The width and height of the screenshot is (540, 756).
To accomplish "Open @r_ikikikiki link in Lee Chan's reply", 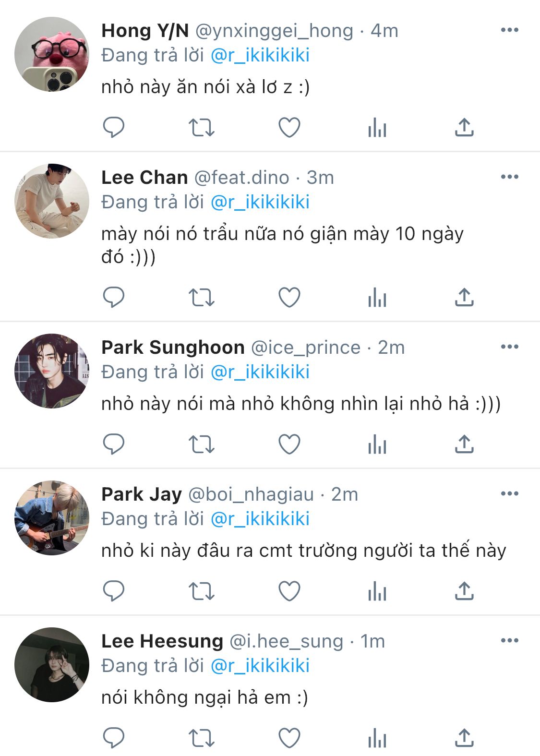I will tap(260, 202).
